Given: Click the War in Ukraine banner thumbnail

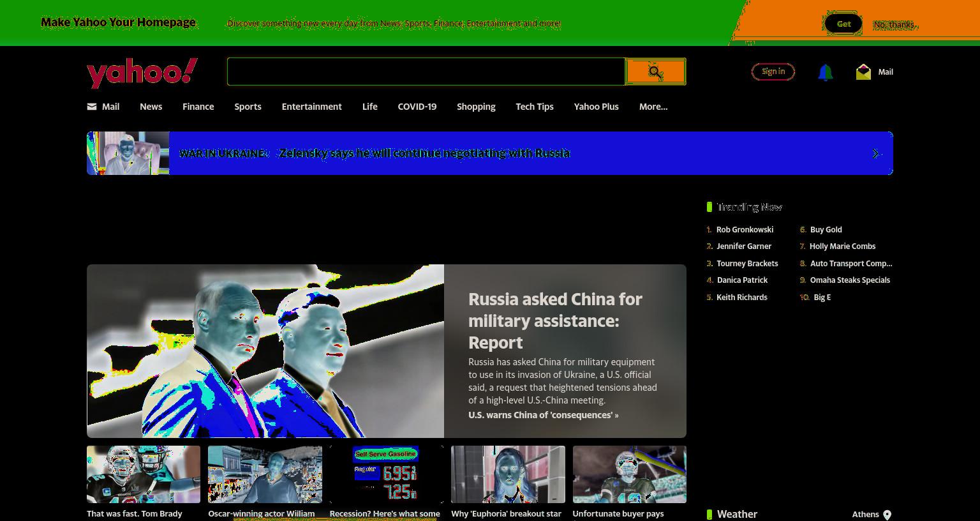Looking at the screenshot, I should click(x=128, y=153).
